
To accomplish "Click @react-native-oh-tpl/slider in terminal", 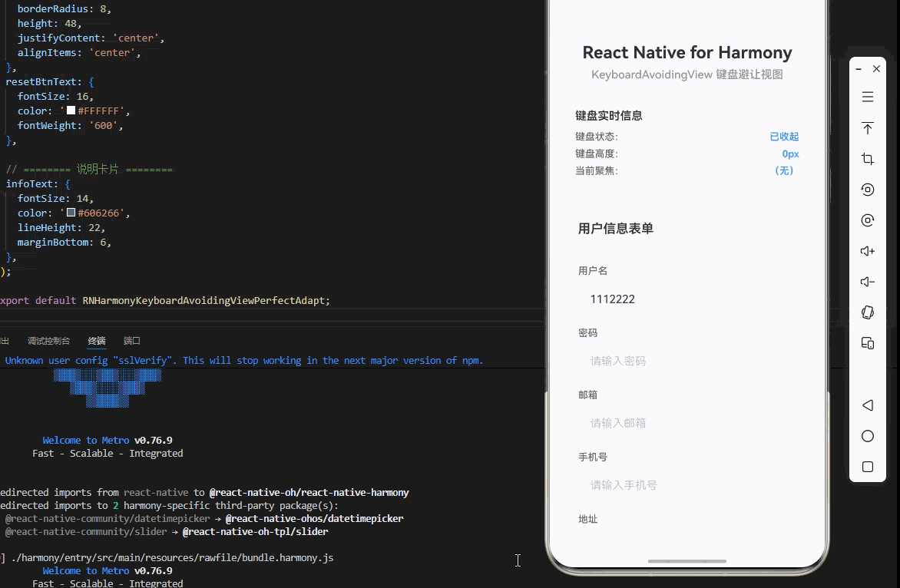I will pos(256,531).
